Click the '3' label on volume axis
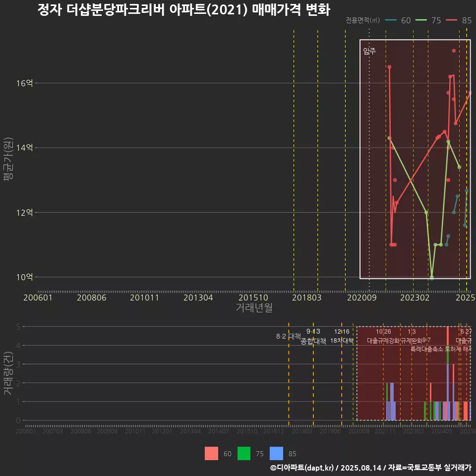 point(18,364)
